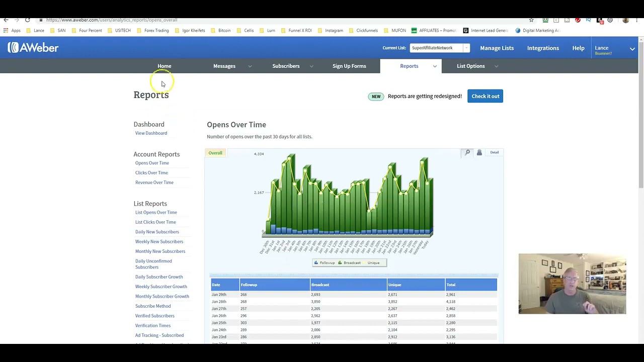644x362 pixels.
Task: Open the Clickfunnels bookmark folder
Action: 363,31
